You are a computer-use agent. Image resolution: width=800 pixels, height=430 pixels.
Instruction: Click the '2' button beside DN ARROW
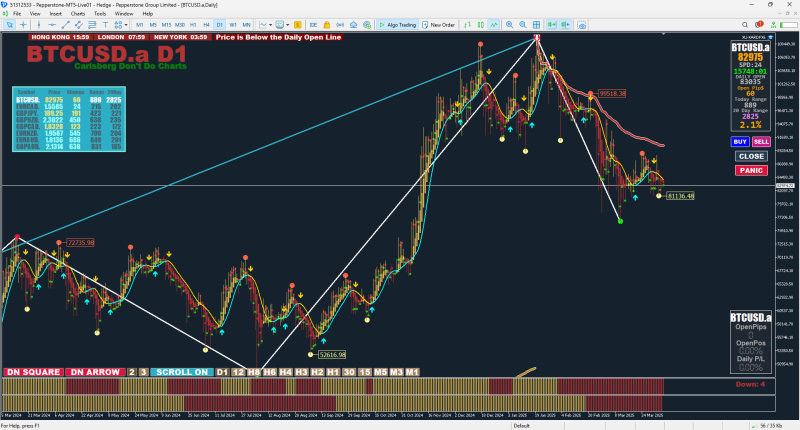132,372
